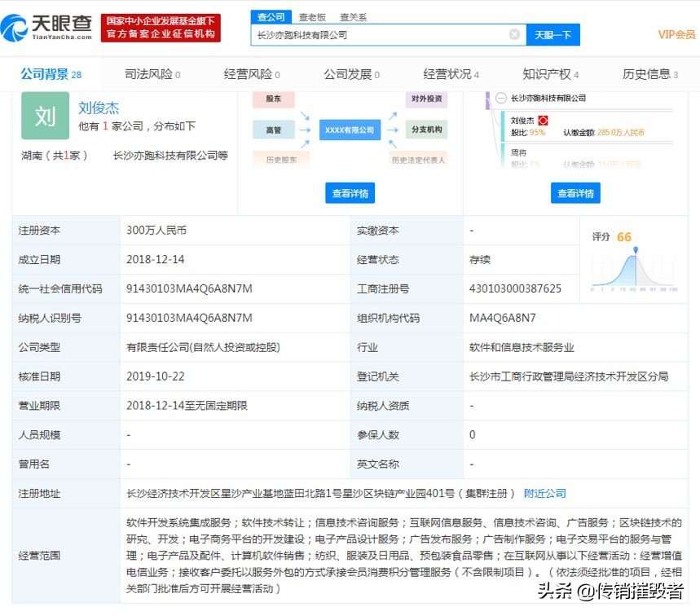Click the MA4Q6A8N7 organization code

point(503,318)
